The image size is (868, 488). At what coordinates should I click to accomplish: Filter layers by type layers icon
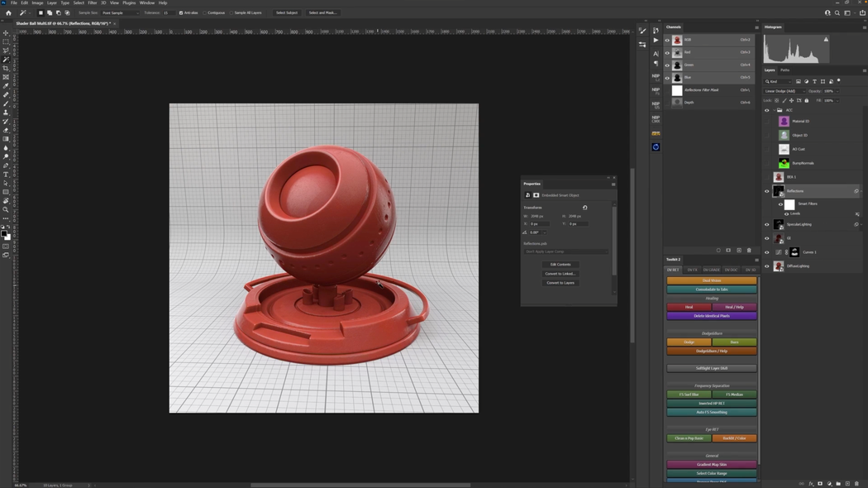(814, 81)
